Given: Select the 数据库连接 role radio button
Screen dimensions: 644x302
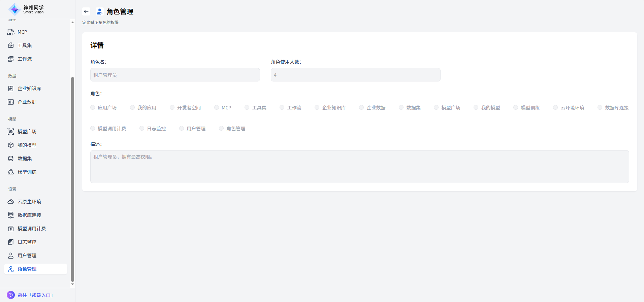Looking at the screenshot, I should (x=600, y=107).
